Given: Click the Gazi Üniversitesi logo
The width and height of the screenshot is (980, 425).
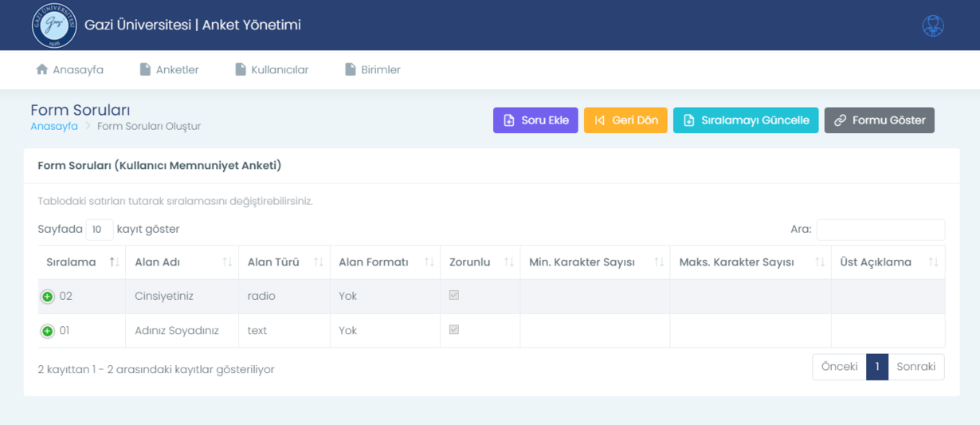Looking at the screenshot, I should pos(54,26).
